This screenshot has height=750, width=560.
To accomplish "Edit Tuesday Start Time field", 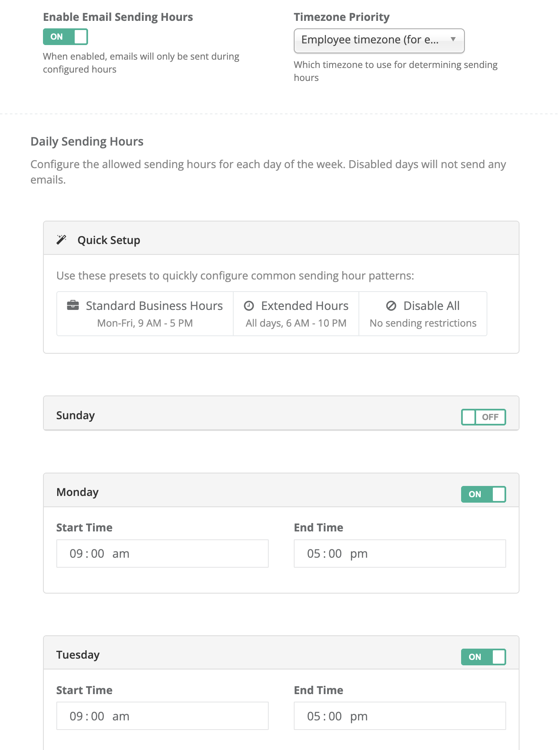I will [162, 716].
